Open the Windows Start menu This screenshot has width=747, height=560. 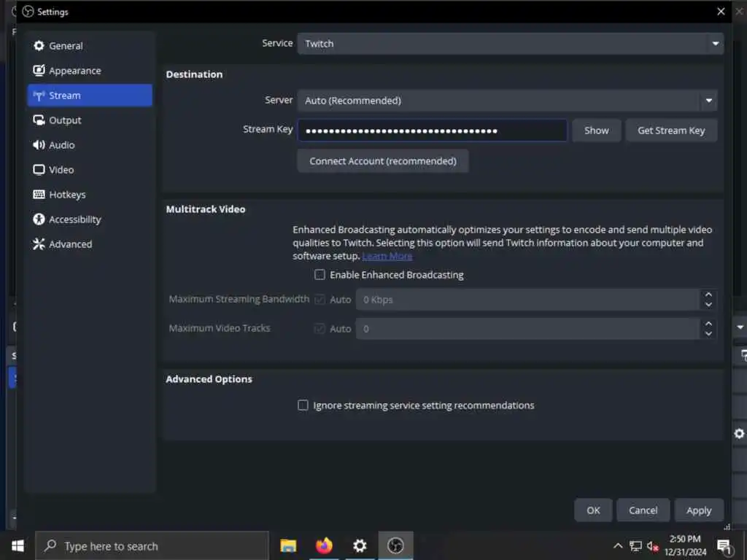point(18,545)
